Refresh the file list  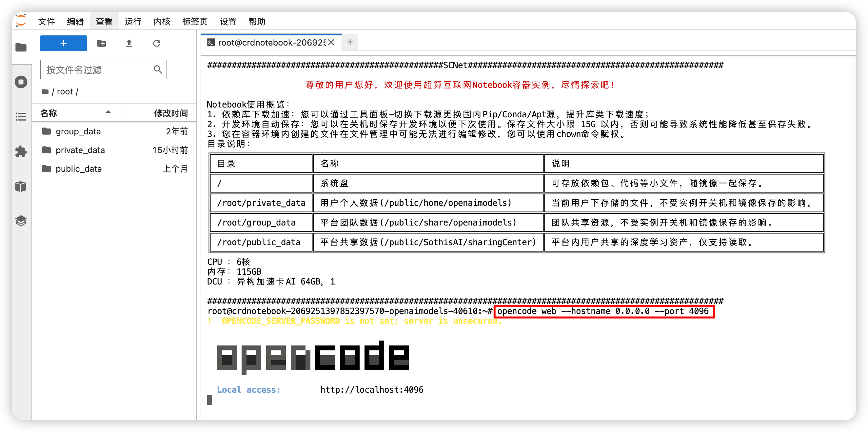(157, 43)
